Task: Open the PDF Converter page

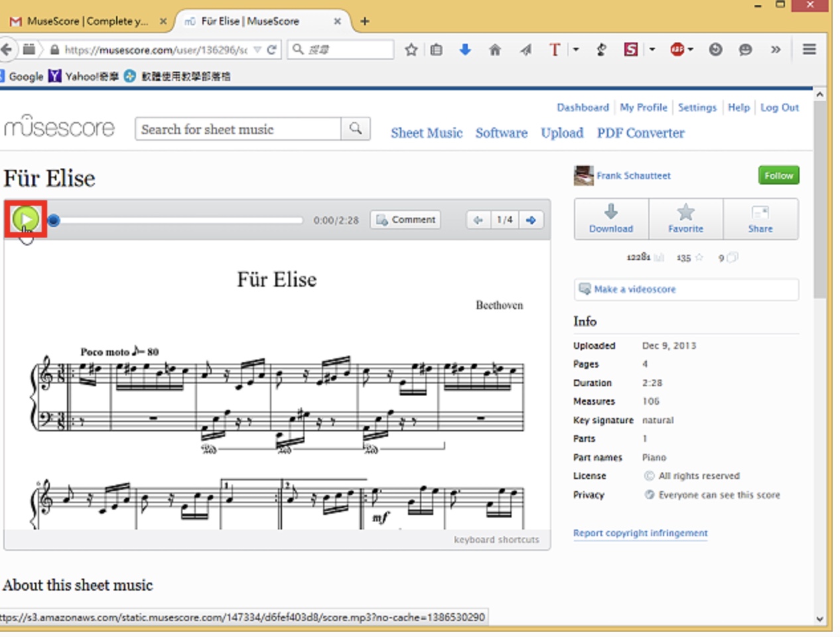Action: 640,133
